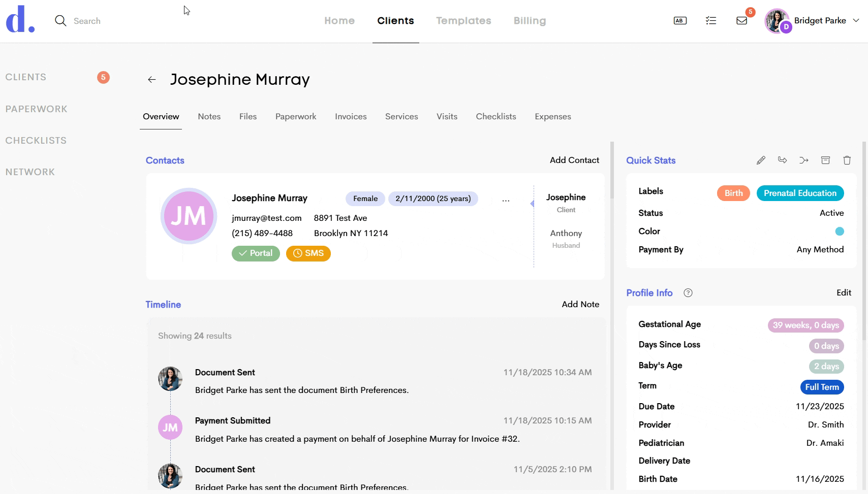
Task: Open the checklist icon in top bar
Action: 711,21
